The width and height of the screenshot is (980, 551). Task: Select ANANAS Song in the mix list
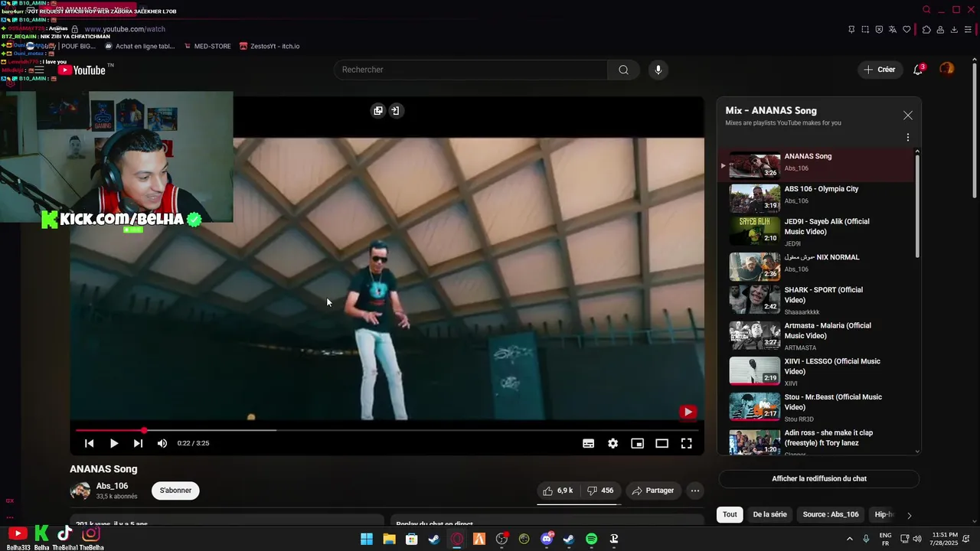[x=816, y=165]
